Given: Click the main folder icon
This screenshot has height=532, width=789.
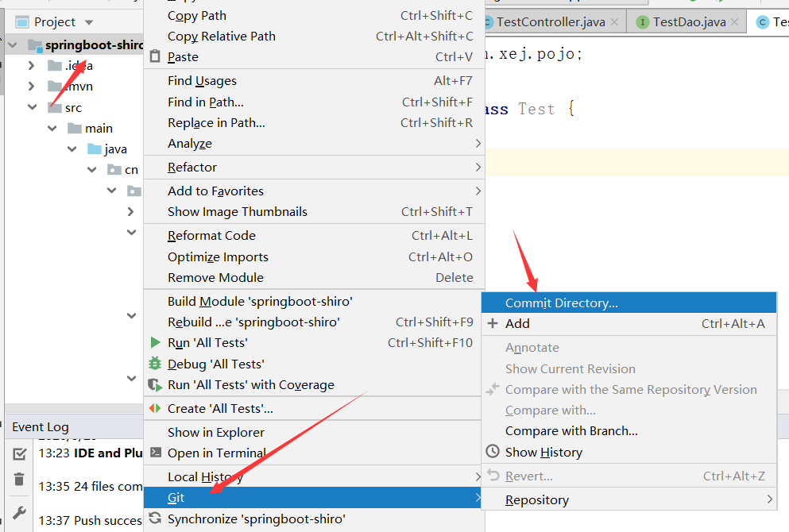Looking at the screenshot, I should [x=75, y=128].
